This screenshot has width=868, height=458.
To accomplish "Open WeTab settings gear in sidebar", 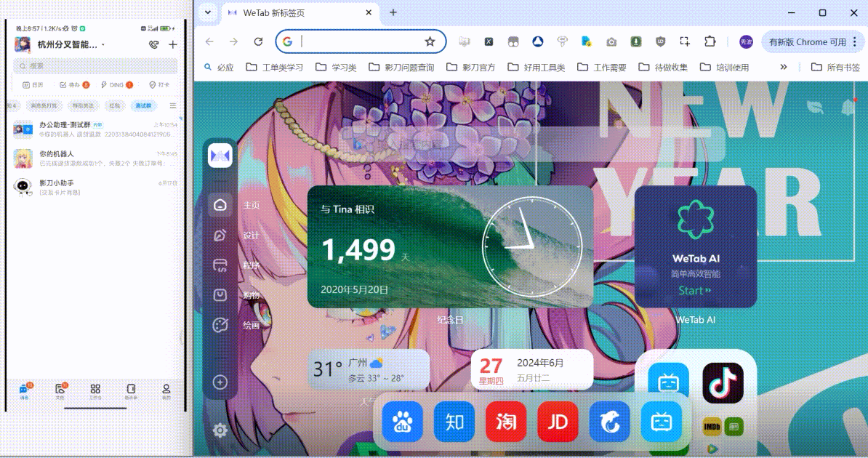I will [x=220, y=430].
